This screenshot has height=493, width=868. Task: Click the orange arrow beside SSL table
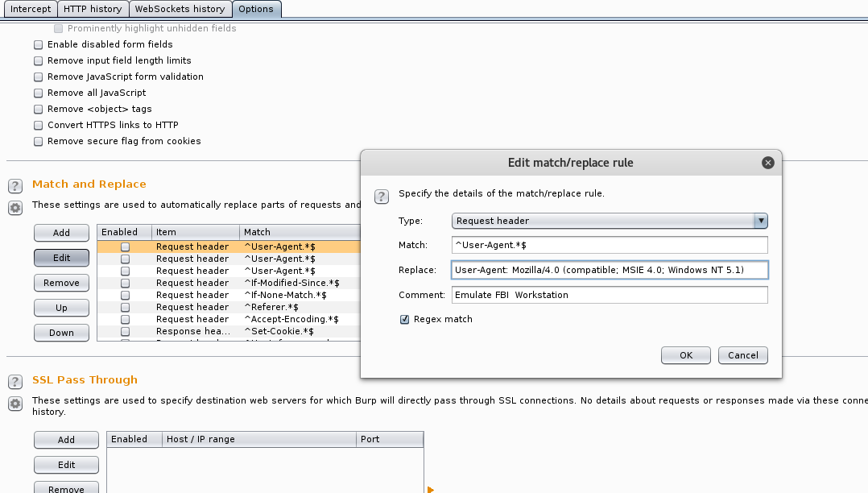pos(431,489)
